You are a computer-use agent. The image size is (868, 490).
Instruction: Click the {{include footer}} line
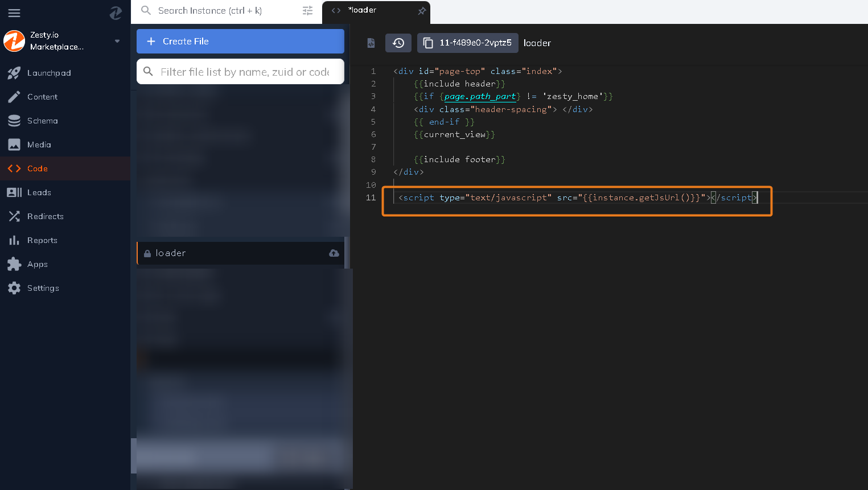pos(460,159)
